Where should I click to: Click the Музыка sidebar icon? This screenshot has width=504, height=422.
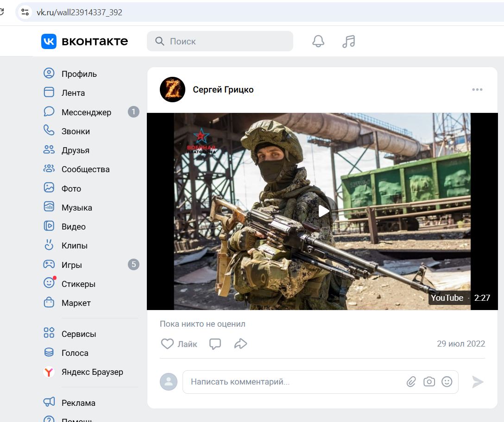[x=49, y=206]
